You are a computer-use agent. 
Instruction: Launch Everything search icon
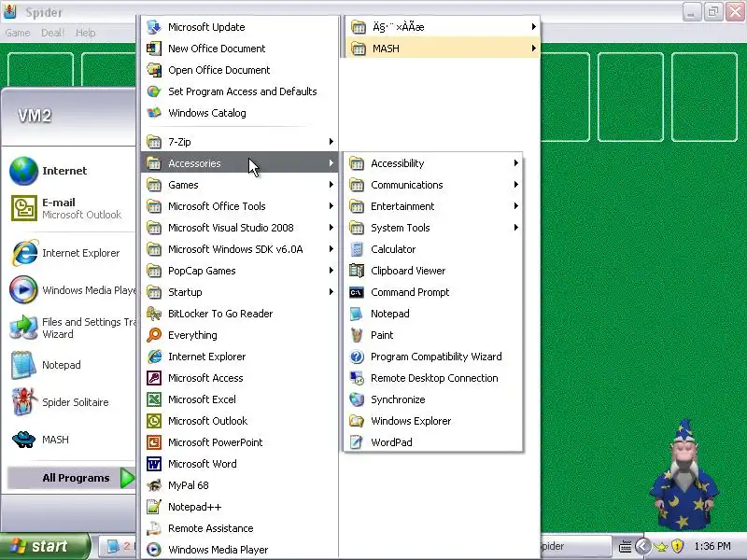click(x=154, y=335)
